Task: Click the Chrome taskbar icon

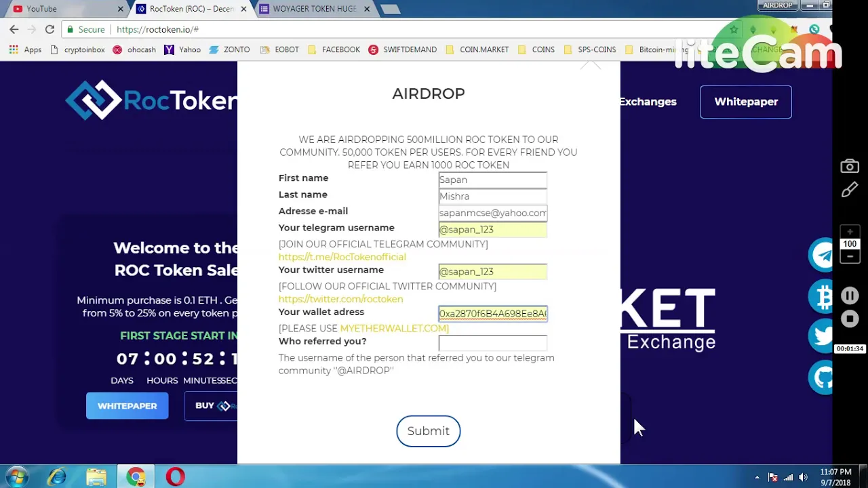Action: click(x=136, y=477)
